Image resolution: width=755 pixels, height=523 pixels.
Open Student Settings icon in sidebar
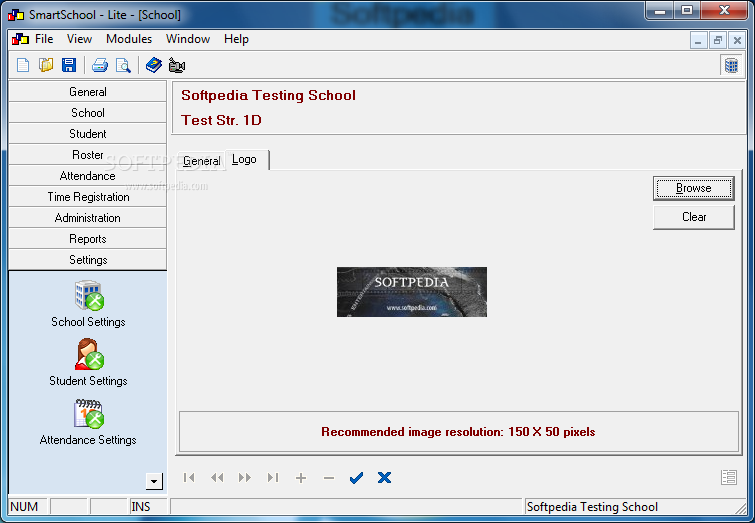[89, 354]
